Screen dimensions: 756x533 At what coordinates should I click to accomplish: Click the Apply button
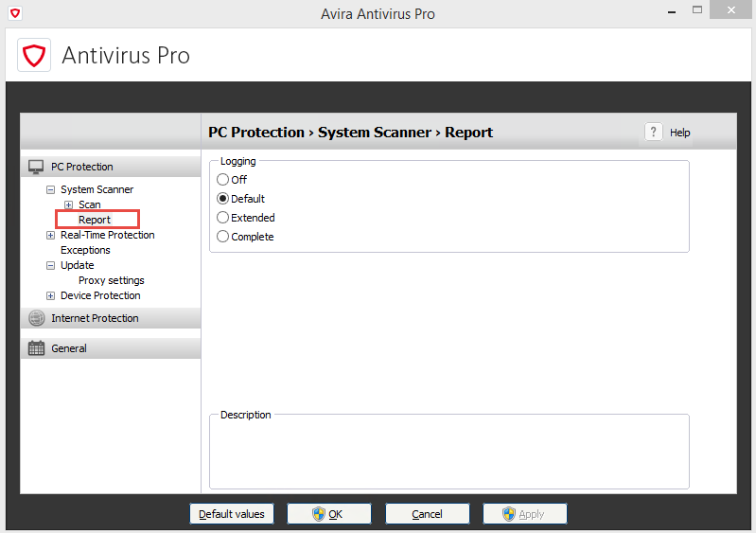(525, 514)
